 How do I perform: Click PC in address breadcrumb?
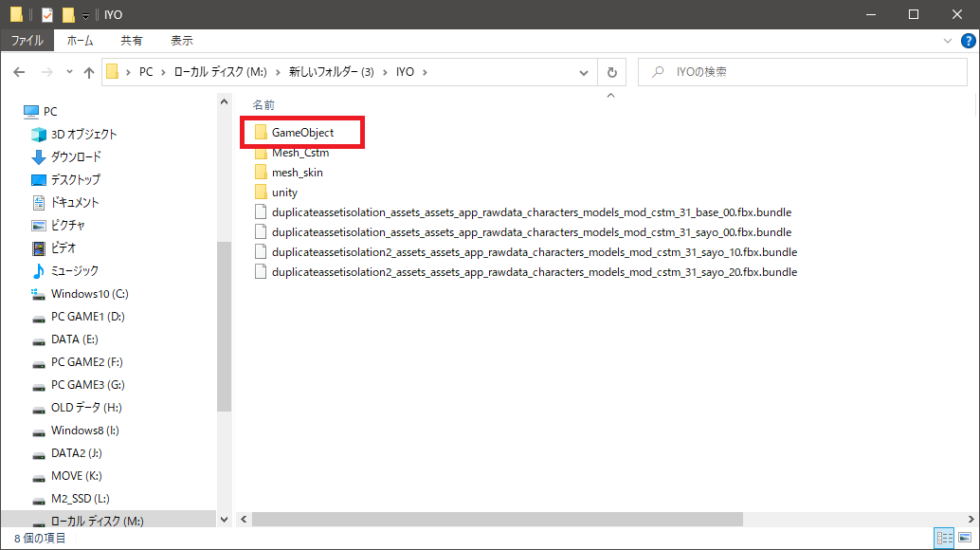tap(146, 72)
